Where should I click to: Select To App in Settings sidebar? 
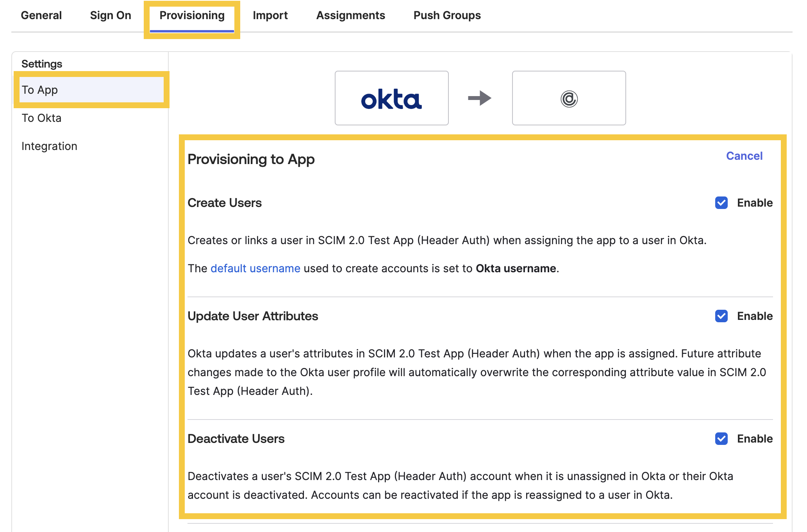point(91,90)
